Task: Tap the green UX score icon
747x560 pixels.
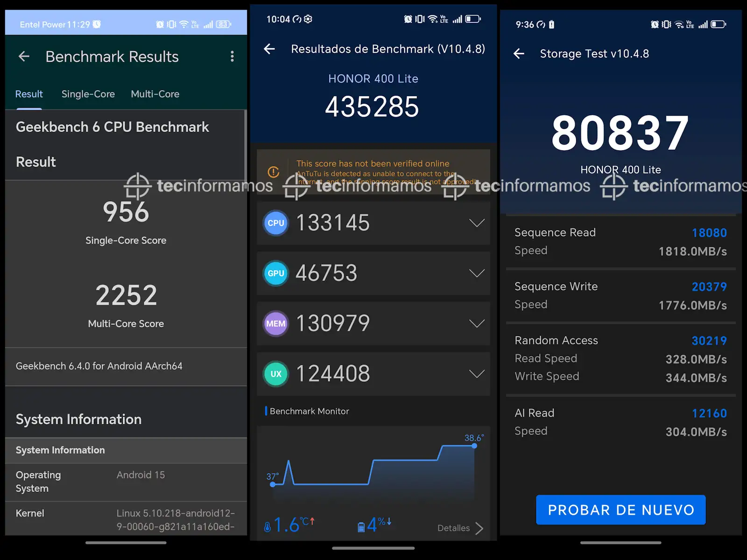Action: point(275,374)
